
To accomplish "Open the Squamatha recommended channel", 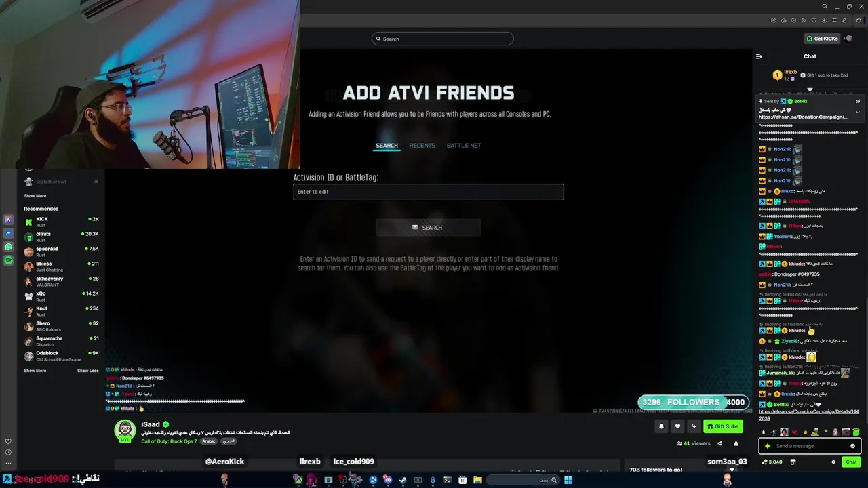I will (x=61, y=341).
